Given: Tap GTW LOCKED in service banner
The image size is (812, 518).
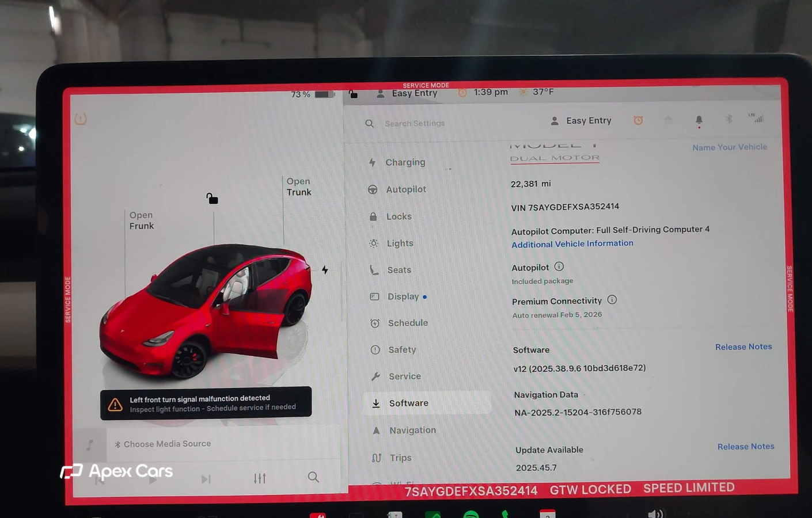Looking at the screenshot, I should 590,490.
